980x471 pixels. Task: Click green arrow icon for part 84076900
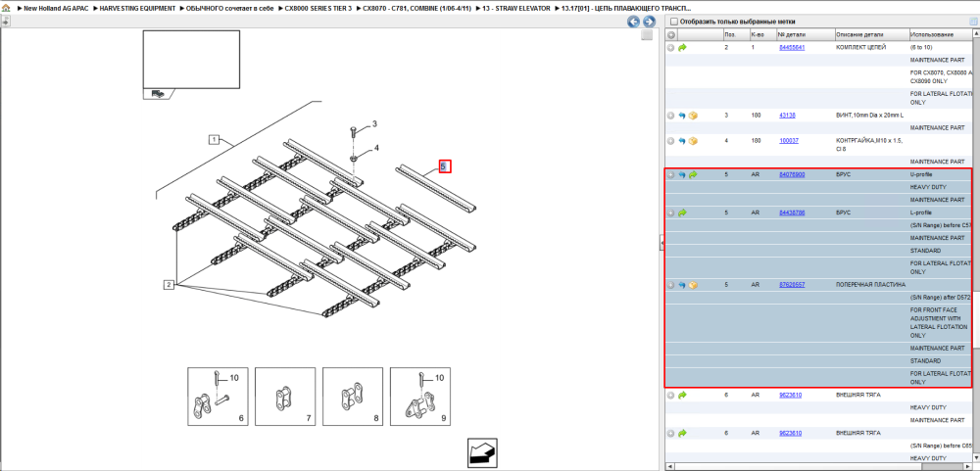pos(693,175)
